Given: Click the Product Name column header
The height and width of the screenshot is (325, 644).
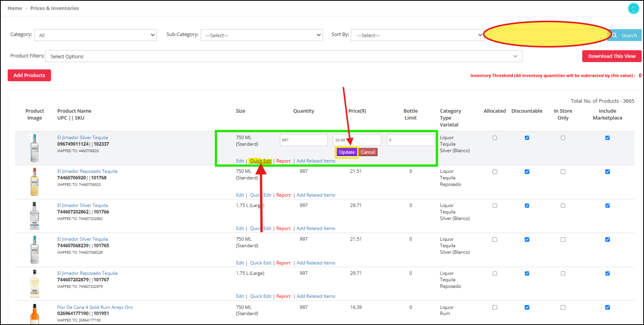Looking at the screenshot, I should [74, 111].
